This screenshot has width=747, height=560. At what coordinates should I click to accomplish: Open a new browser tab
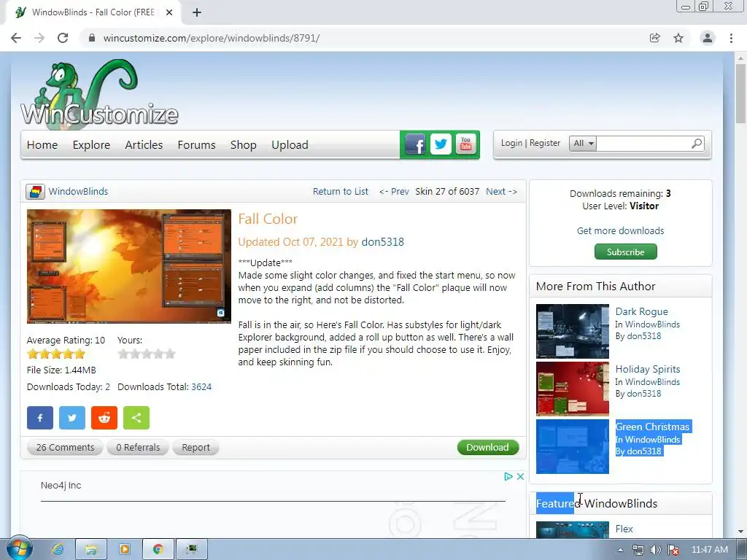coord(197,12)
